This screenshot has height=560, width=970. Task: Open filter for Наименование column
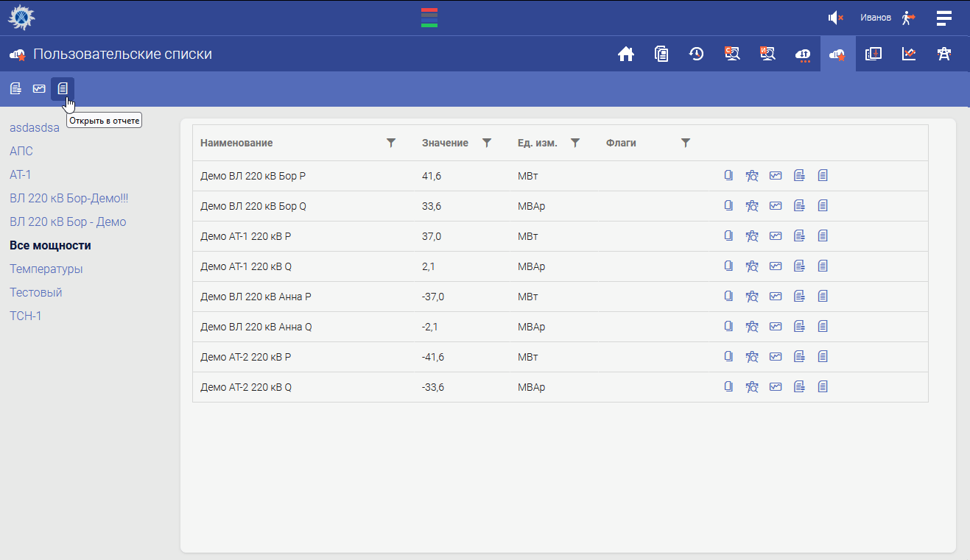click(x=391, y=143)
